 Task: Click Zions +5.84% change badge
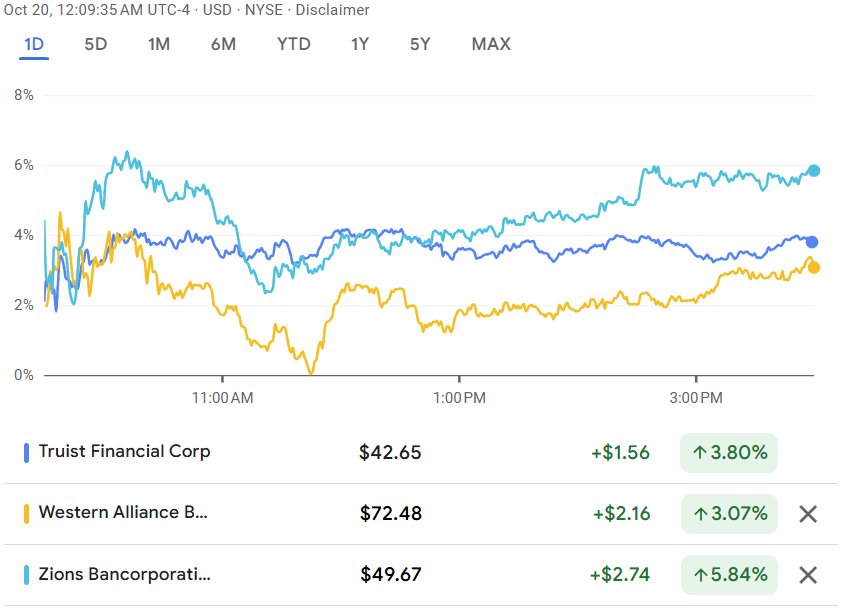coord(729,575)
